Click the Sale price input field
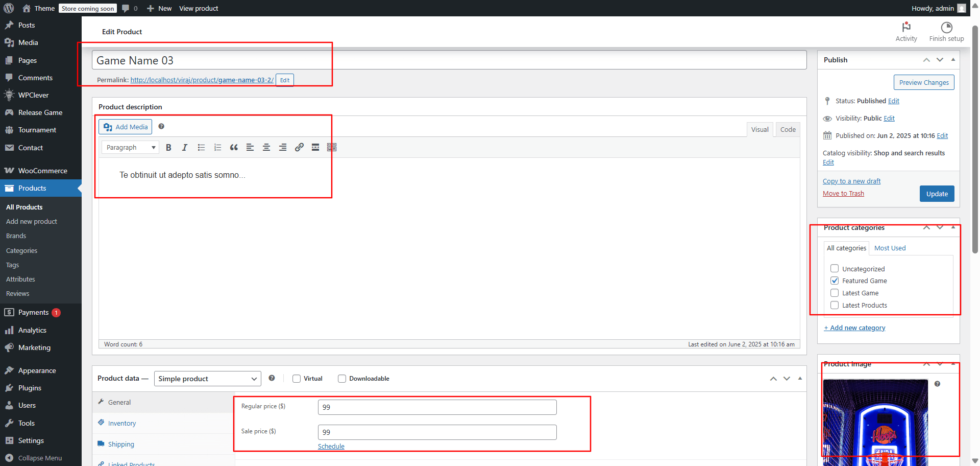This screenshot has height=466, width=980. pos(437,432)
